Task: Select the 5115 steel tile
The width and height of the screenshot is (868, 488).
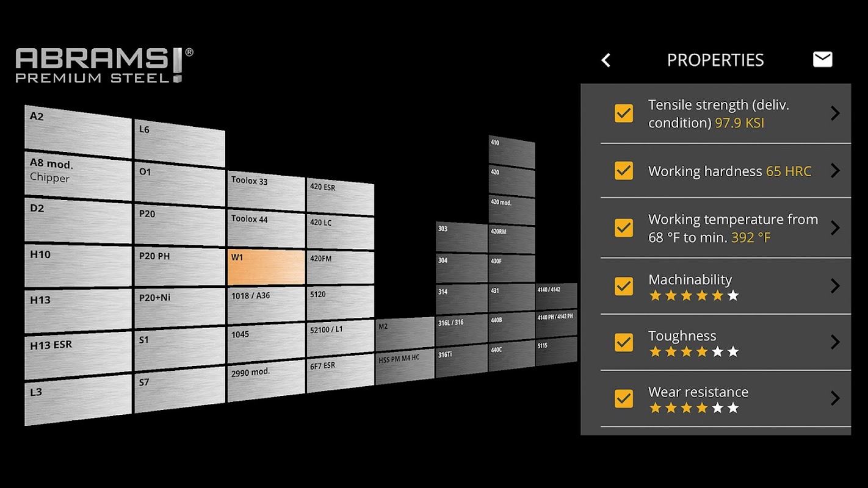Action: [557, 351]
